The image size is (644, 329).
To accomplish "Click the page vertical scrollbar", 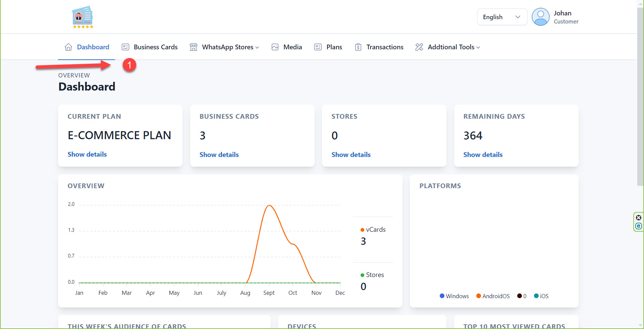I will click(640, 97).
